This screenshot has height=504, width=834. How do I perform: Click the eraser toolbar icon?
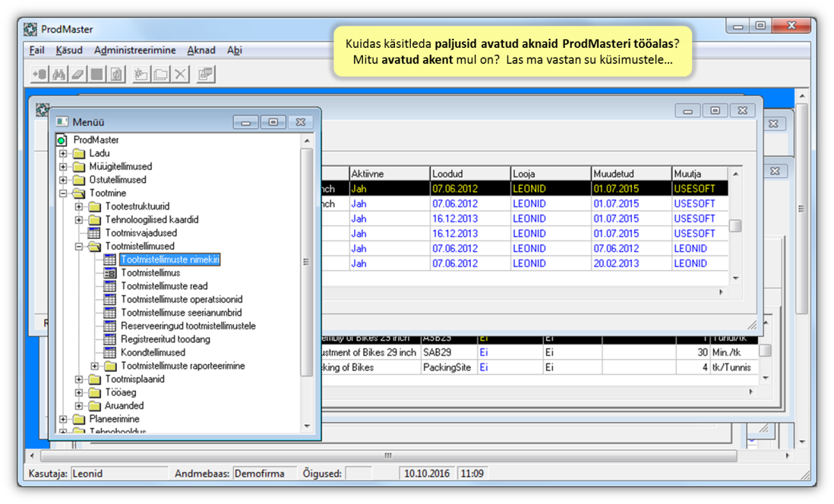coord(77,74)
